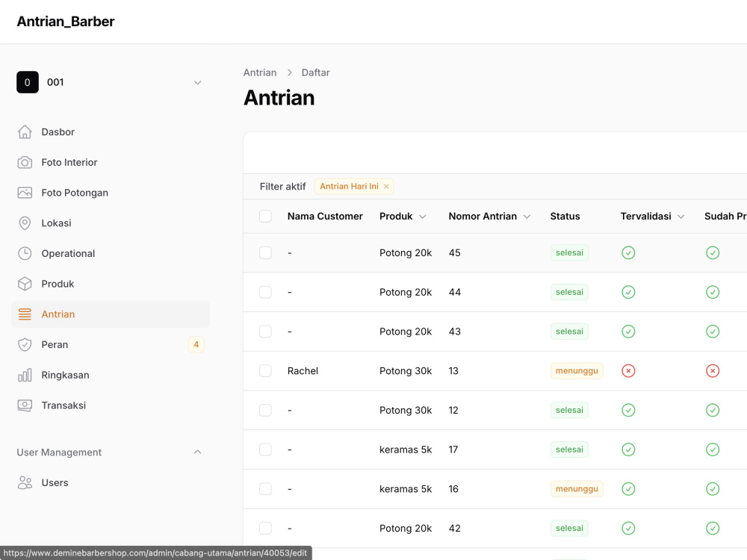The height and width of the screenshot is (560, 747).
Task: Click Sudah Proses check icon for queue 45
Action: [713, 253]
